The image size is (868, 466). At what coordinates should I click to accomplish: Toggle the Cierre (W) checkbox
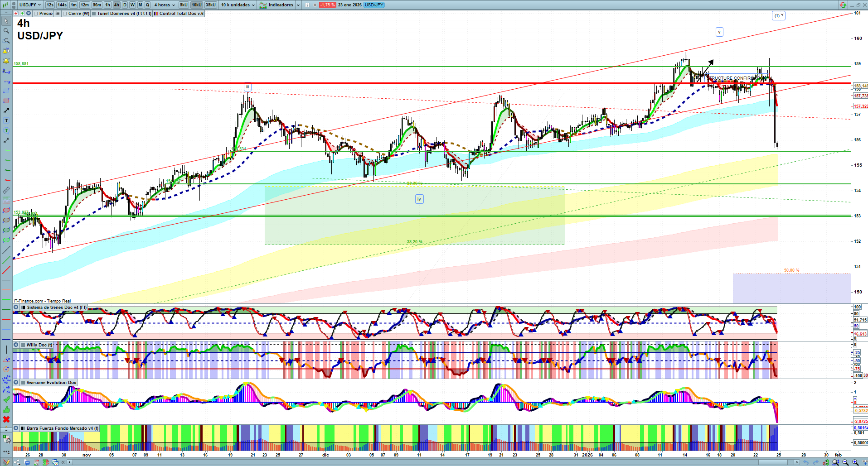click(65, 14)
